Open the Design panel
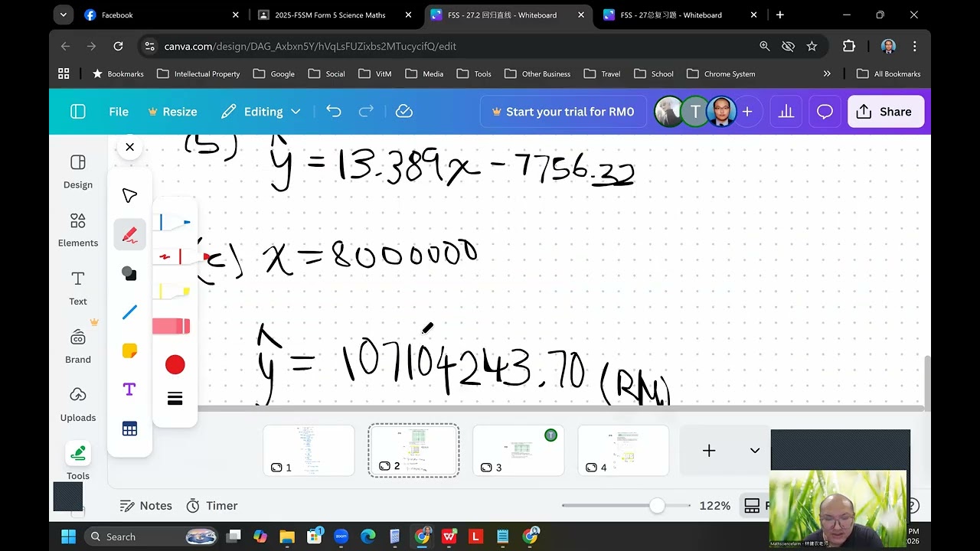Viewport: 980px width, 551px height. click(x=78, y=171)
